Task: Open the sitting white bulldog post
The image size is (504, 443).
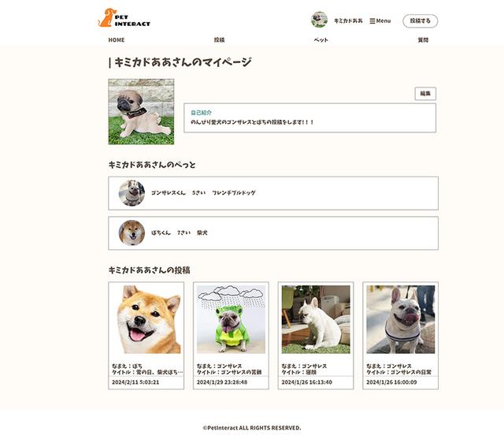Action: tap(316, 319)
